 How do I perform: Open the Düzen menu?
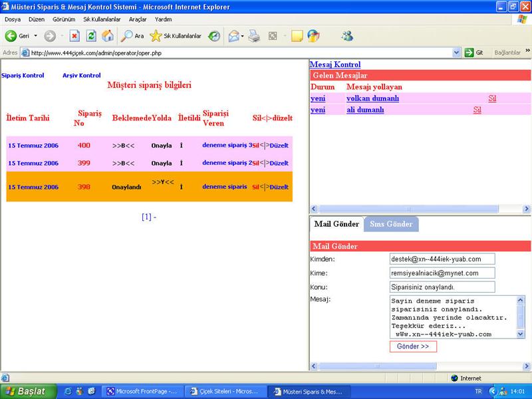[x=37, y=19]
